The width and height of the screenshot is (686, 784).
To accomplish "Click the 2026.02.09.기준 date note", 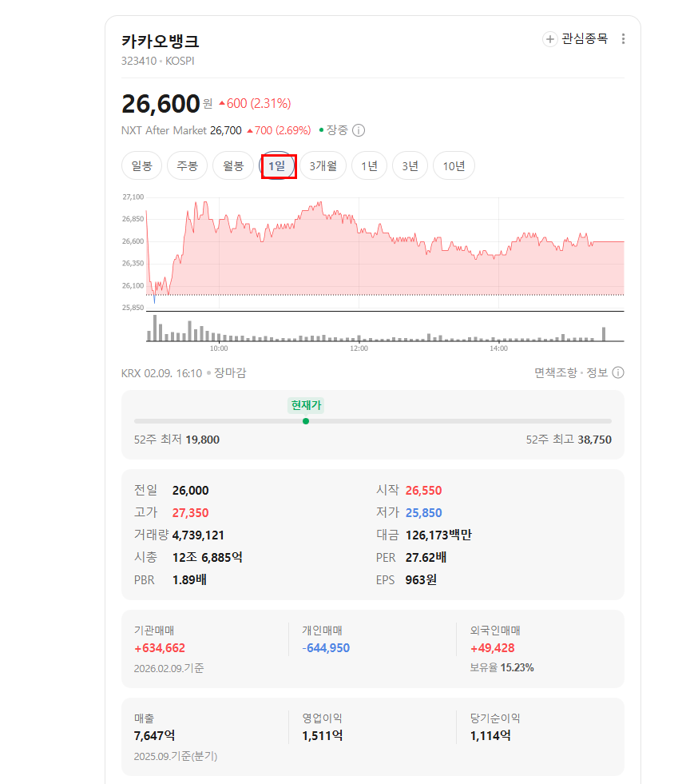I will (x=169, y=668).
